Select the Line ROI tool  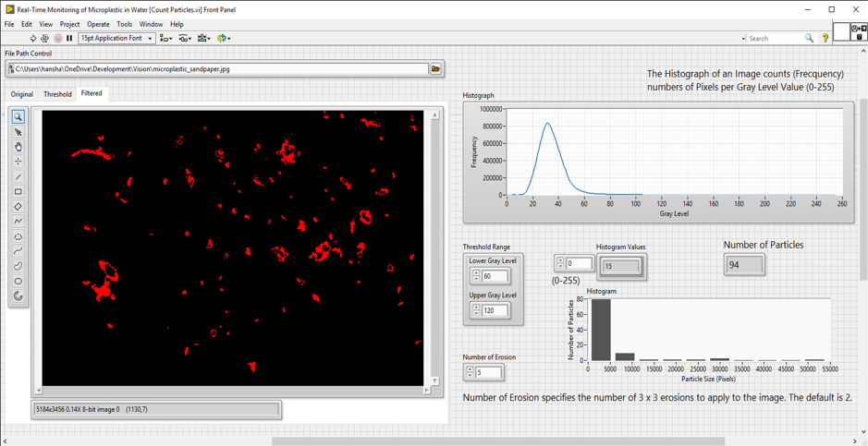(x=18, y=176)
